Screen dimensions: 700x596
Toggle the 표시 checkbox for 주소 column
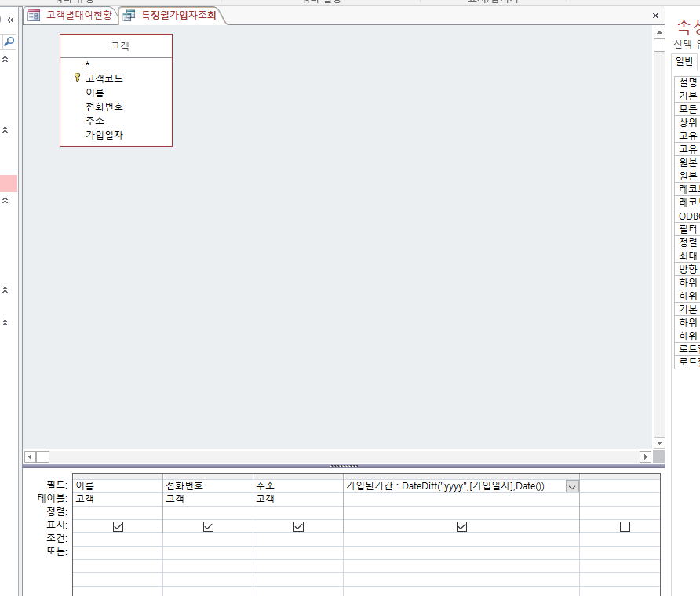pos(298,527)
